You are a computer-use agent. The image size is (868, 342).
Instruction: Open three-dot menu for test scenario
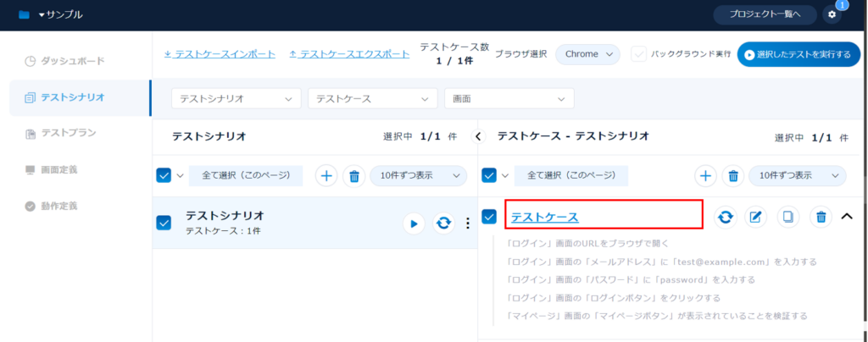coord(467,223)
